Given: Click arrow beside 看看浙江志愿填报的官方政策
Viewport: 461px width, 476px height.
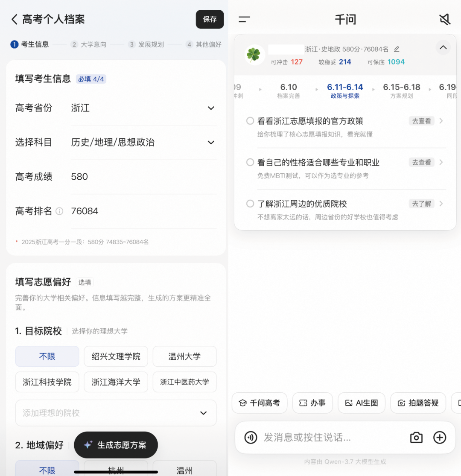Looking at the screenshot, I should tap(441, 121).
